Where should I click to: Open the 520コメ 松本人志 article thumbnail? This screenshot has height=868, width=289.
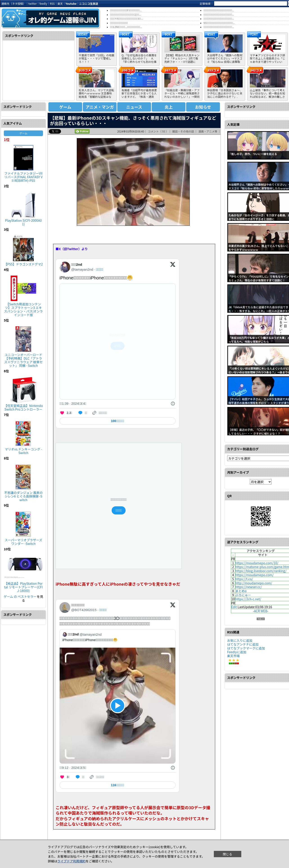[x=97, y=78]
